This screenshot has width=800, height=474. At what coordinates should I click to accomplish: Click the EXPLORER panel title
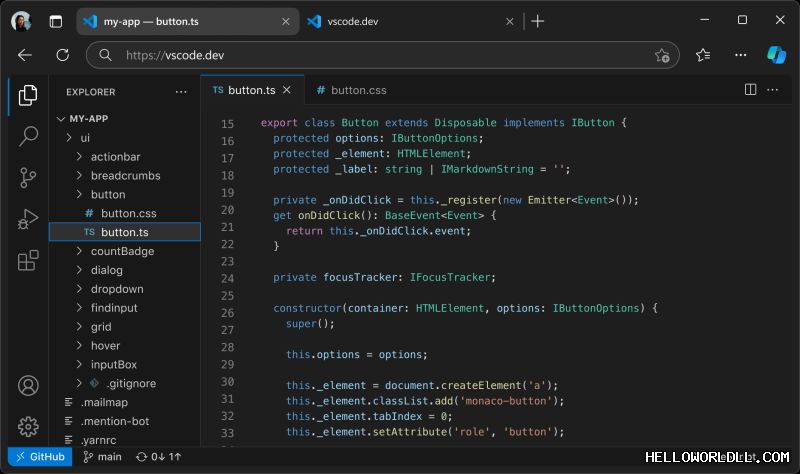coord(90,92)
